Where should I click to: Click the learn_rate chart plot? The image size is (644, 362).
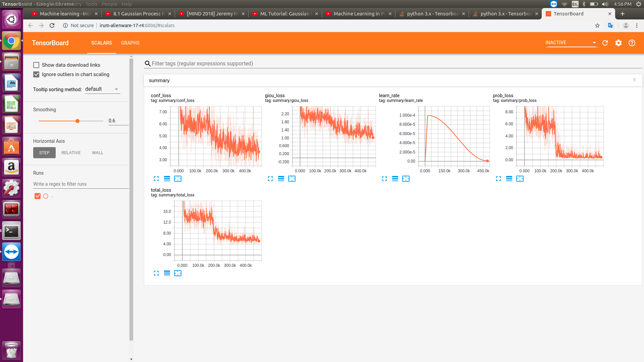[x=453, y=136]
